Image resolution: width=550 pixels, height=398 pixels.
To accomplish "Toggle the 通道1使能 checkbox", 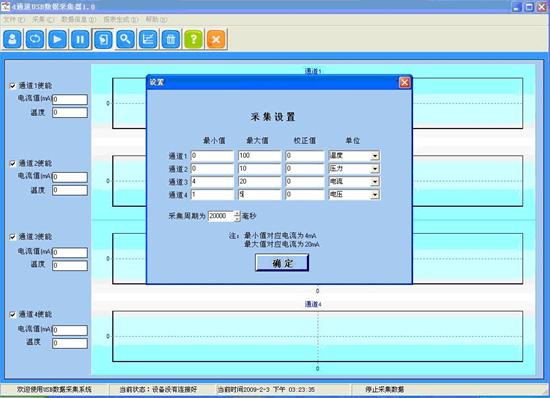I will 13,86.
